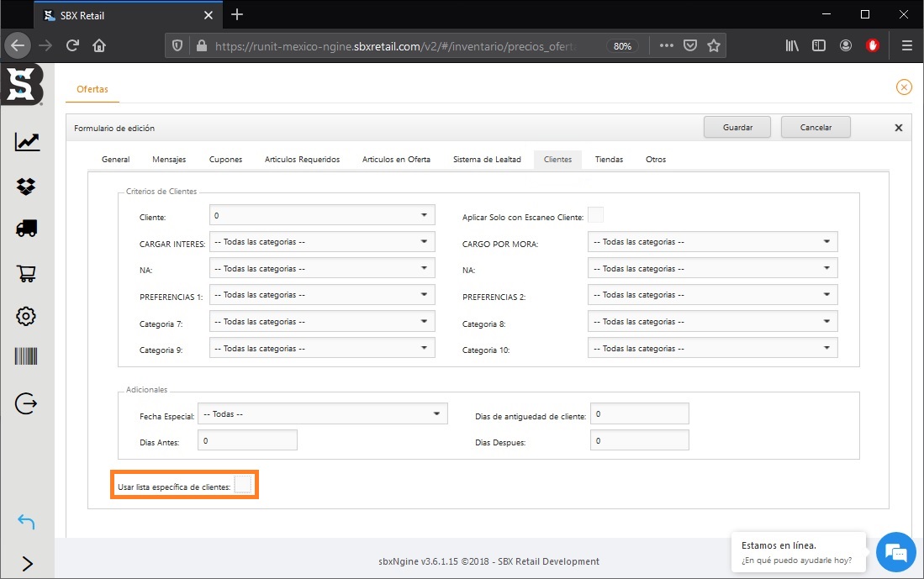The image size is (924, 579).
Task: Click the Dias de antiguedad de cliente field
Action: (x=639, y=414)
